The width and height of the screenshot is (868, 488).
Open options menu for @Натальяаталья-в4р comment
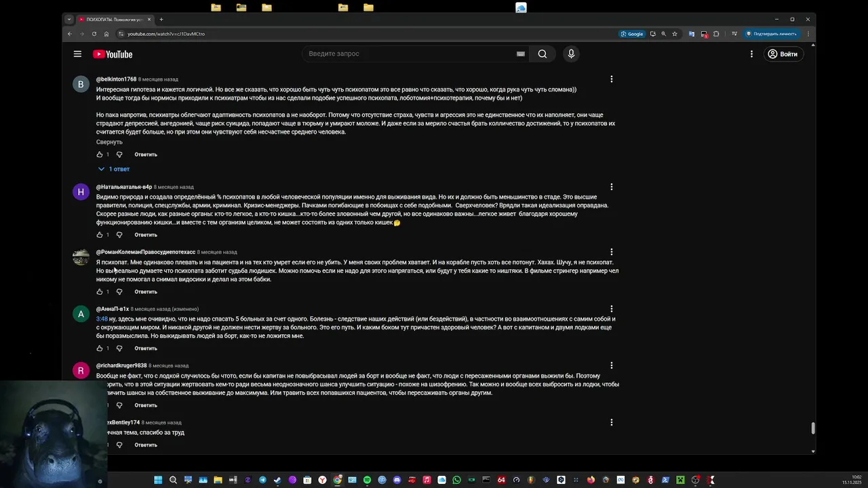(611, 187)
